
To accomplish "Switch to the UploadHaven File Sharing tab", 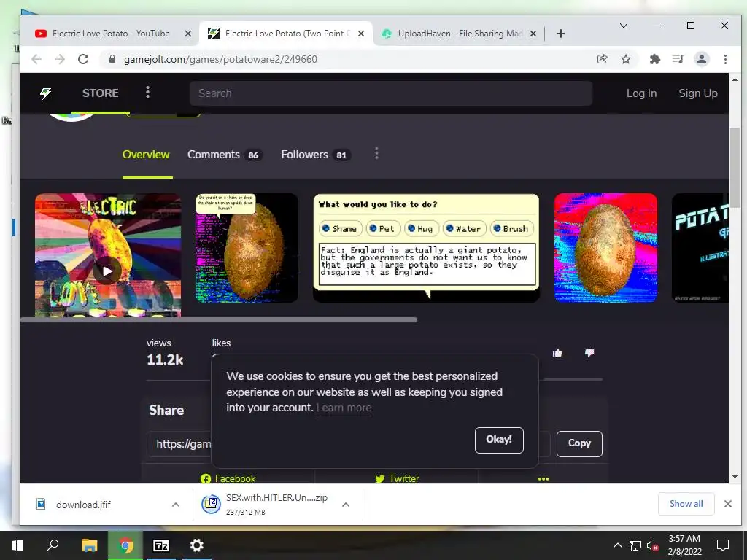I will pyautogui.click(x=460, y=34).
